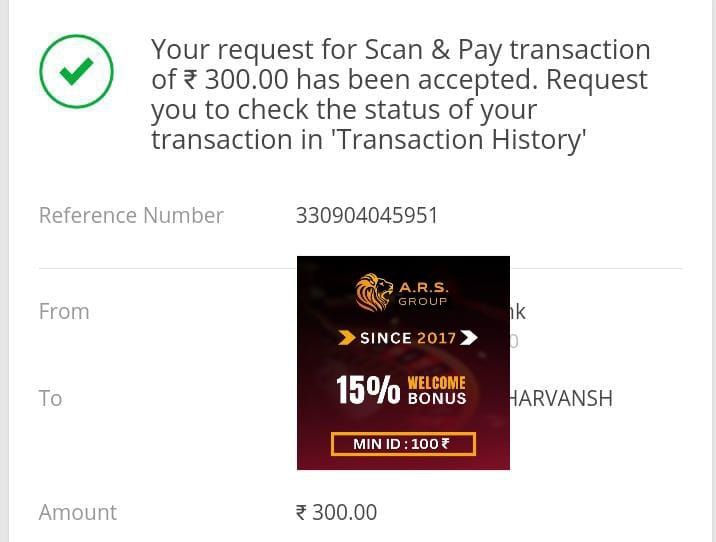The width and height of the screenshot is (716, 542).
Task: Click the A.R.S. GROUP brand name
Action: click(423, 293)
